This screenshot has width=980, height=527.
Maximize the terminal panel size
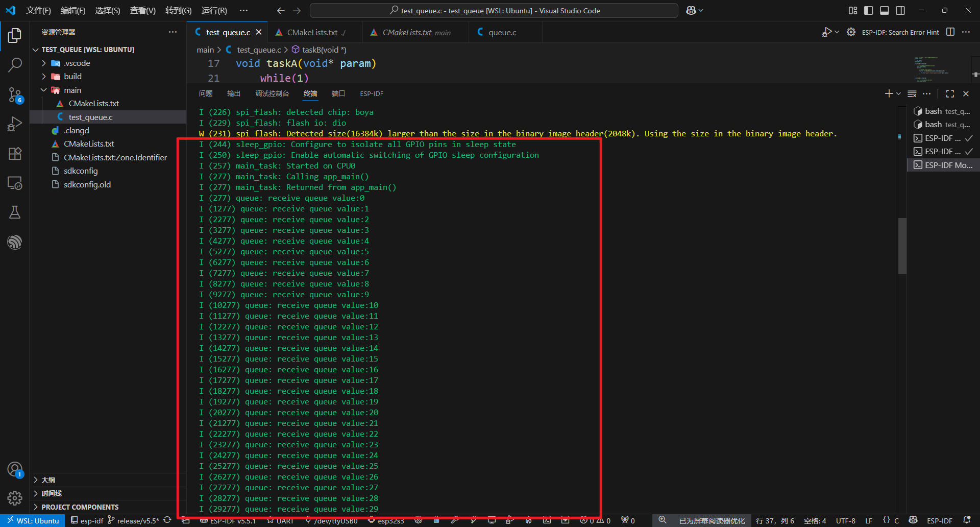(x=950, y=93)
